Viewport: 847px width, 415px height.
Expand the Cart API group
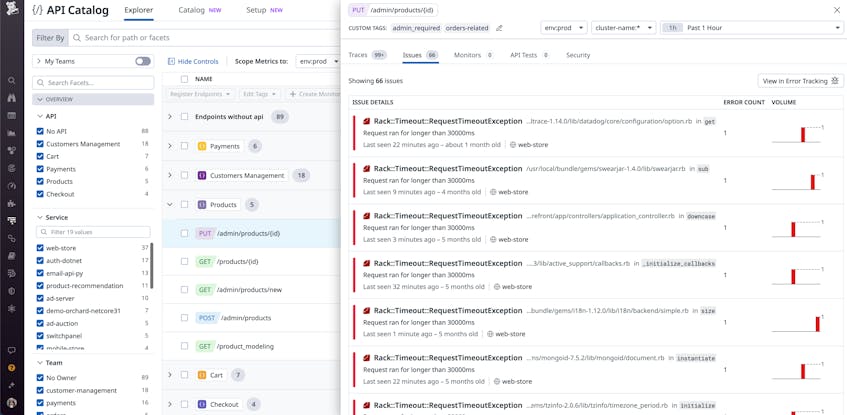(170, 375)
